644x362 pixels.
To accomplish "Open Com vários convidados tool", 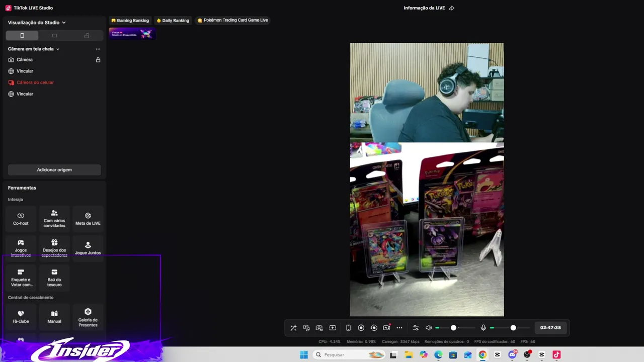I will click(x=54, y=219).
